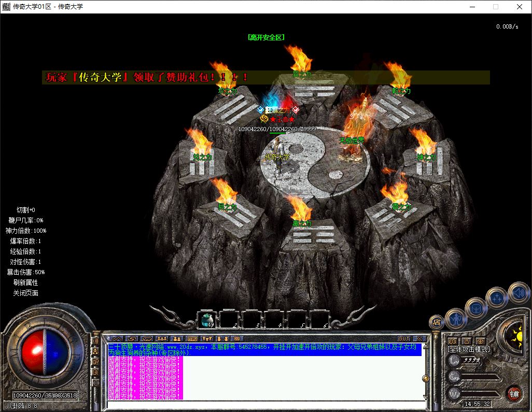The image size is (532, 412).
Task: Focus the chat message input field
Action: (x=267, y=405)
